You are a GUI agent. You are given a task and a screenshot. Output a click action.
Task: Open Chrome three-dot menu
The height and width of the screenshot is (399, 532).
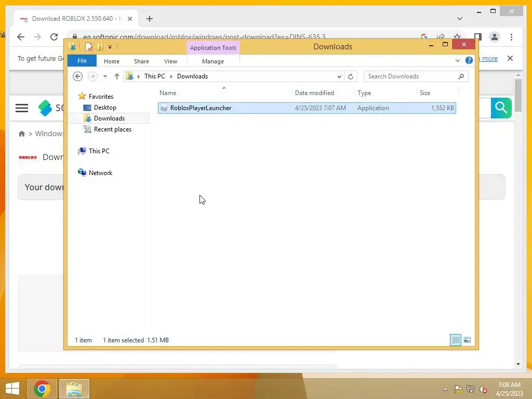(x=511, y=37)
